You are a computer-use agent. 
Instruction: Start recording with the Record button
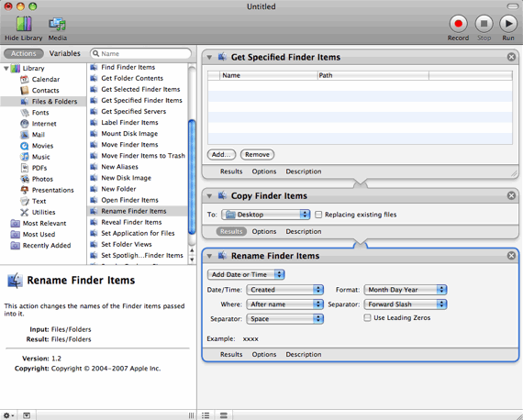click(458, 24)
